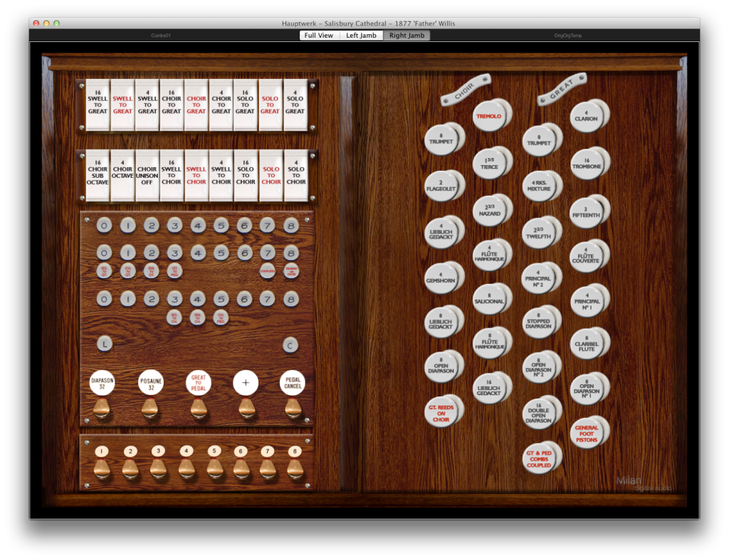
Task: Toggle the red Swell to Choir coupler
Action: pos(196,176)
